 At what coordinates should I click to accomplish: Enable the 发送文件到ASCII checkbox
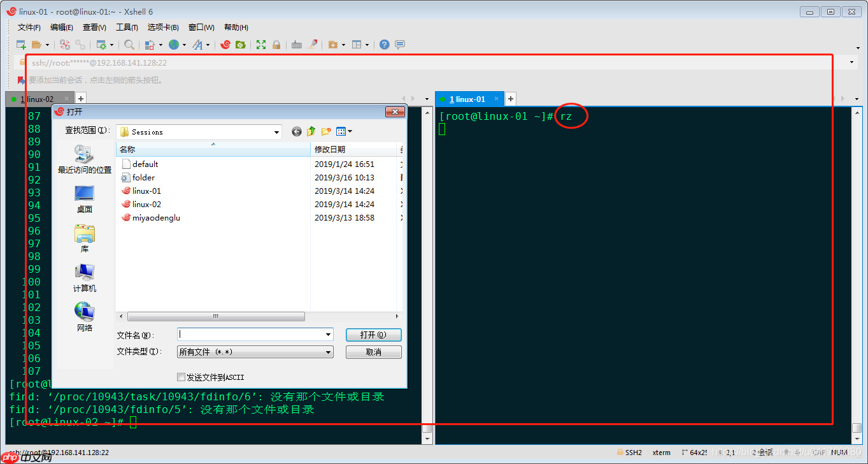pyautogui.click(x=181, y=377)
